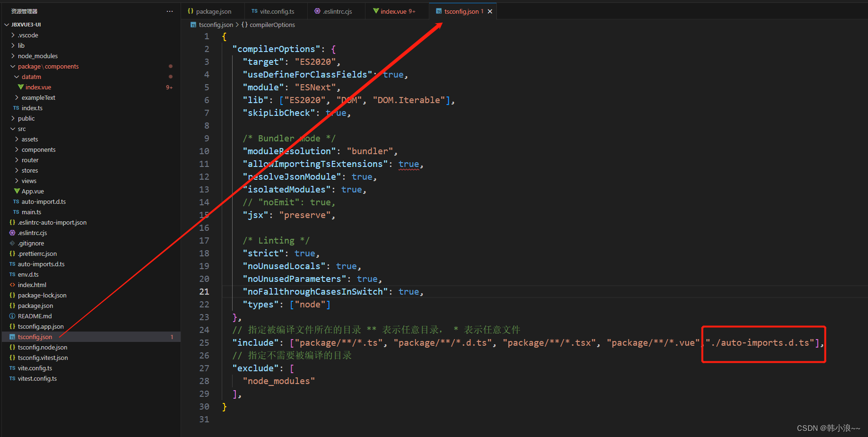Click the Vue icon beside App.vue
This screenshot has width=868, height=437.
tap(17, 191)
